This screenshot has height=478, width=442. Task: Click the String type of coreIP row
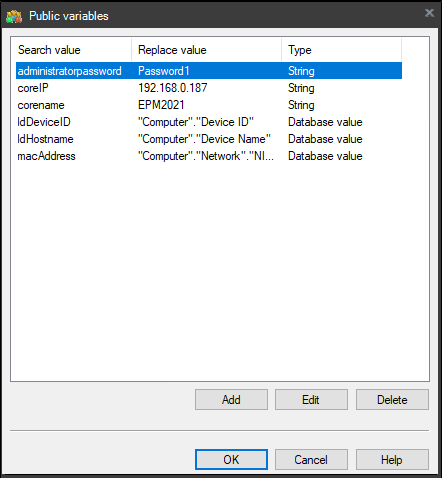click(x=301, y=88)
